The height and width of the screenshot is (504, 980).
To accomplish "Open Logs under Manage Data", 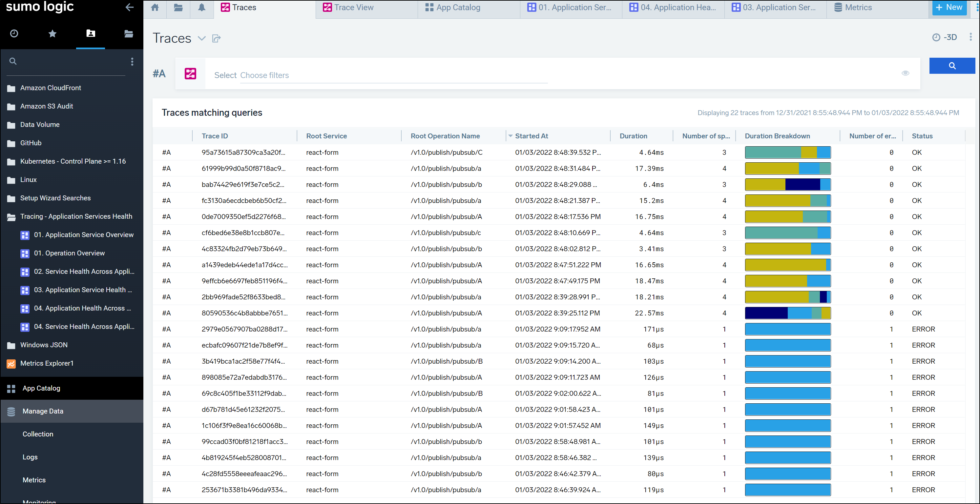I will click(30, 457).
